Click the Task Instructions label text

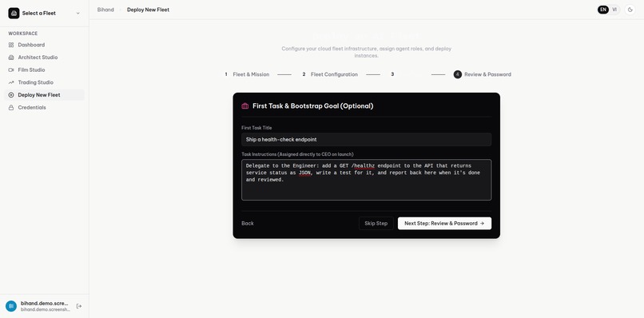point(297,154)
